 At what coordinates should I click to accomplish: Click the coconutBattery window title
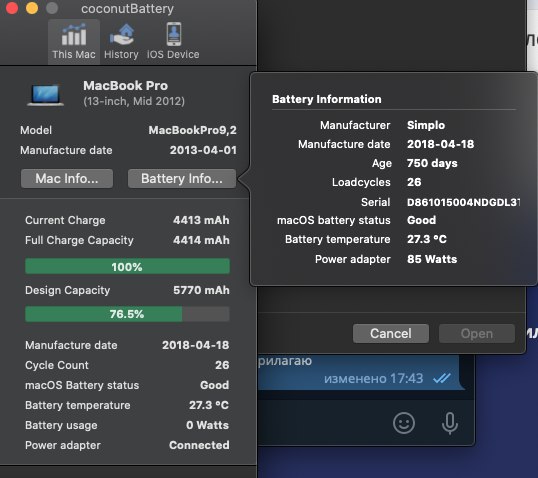[x=127, y=9]
